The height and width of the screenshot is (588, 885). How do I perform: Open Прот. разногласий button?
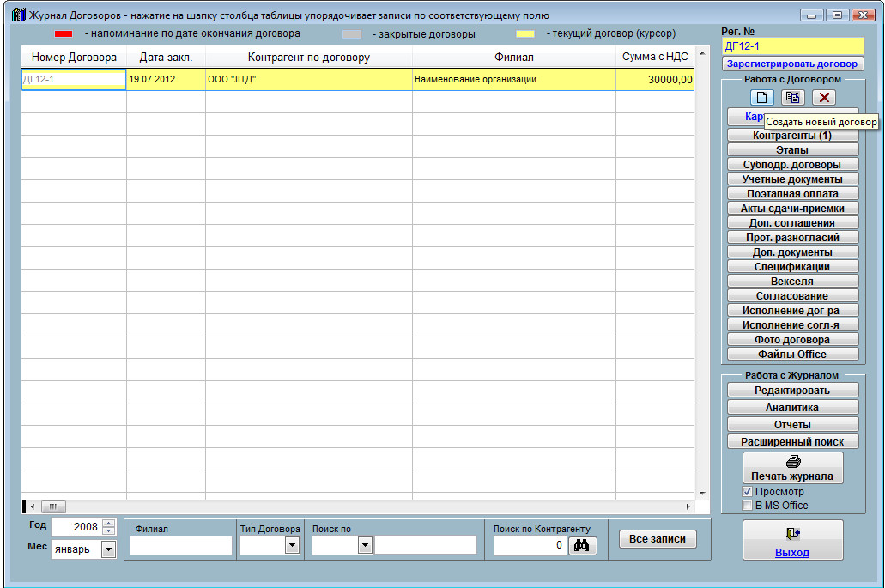(792, 238)
